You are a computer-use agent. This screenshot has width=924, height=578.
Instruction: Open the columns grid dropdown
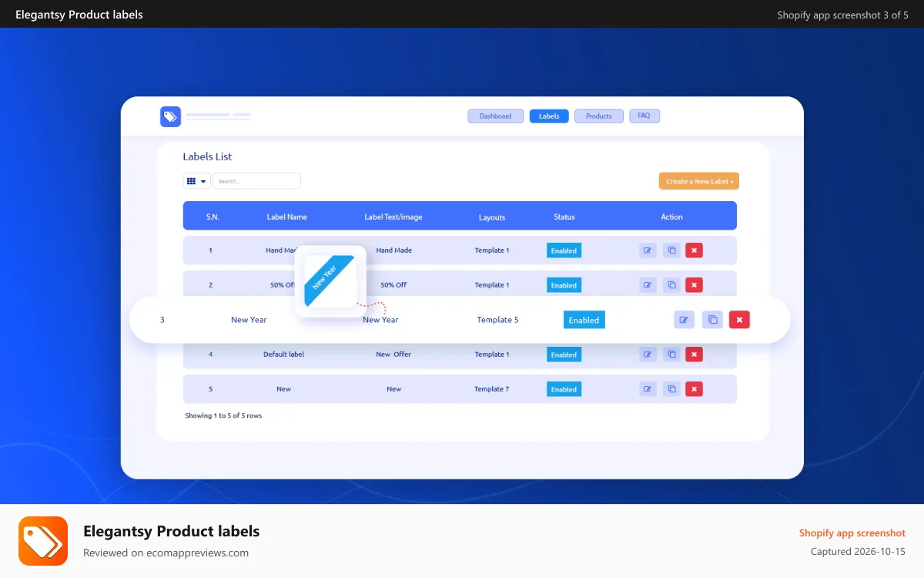[x=196, y=181]
